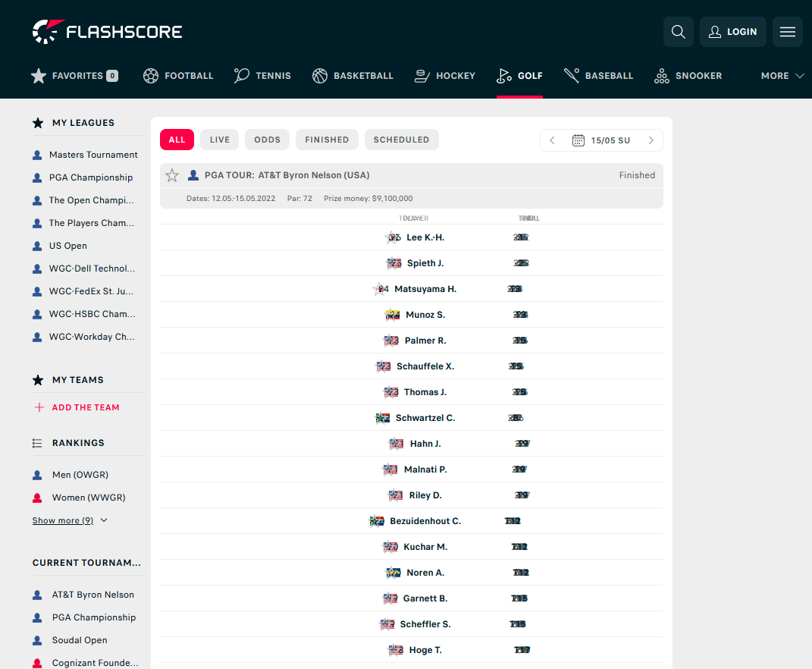Image resolution: width=812 pixels, height=669 pixels.
Task: Open PGA Championship under Current Tournaments
Action: coord(94,617)
